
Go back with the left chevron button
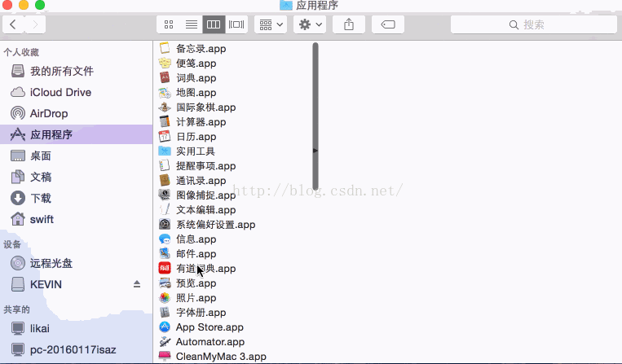[13, 24]
